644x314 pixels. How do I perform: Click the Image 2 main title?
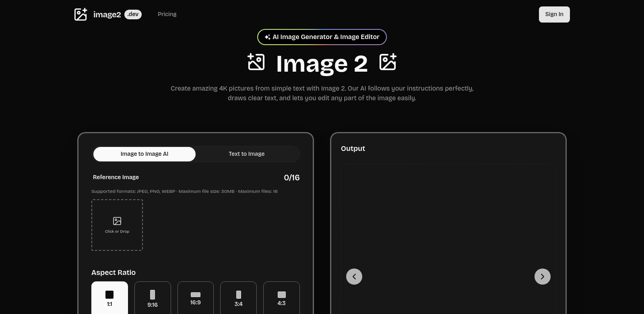pos(322,64)
